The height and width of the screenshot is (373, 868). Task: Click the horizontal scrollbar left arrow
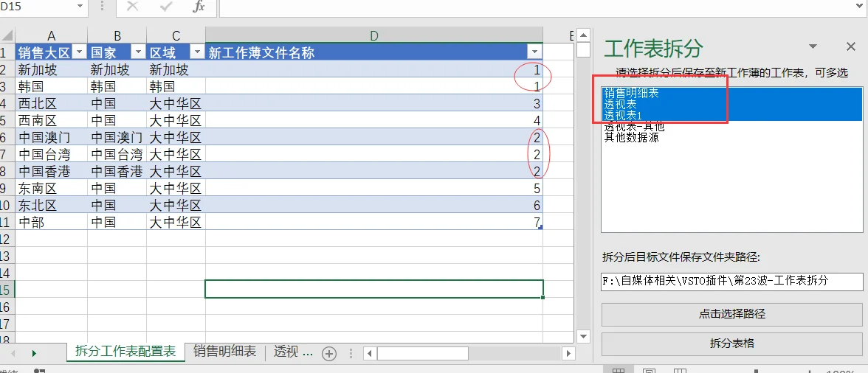point(370,353)
